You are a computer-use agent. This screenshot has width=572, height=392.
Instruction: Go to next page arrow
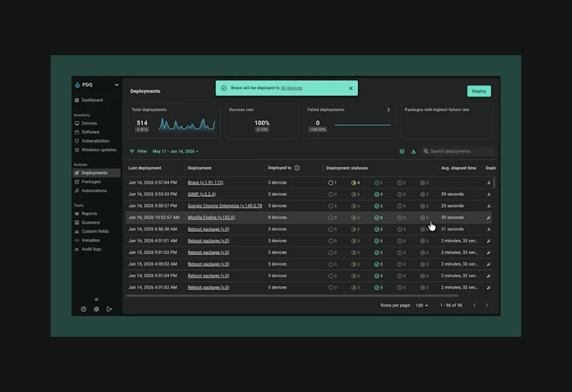tap(486, 306)
